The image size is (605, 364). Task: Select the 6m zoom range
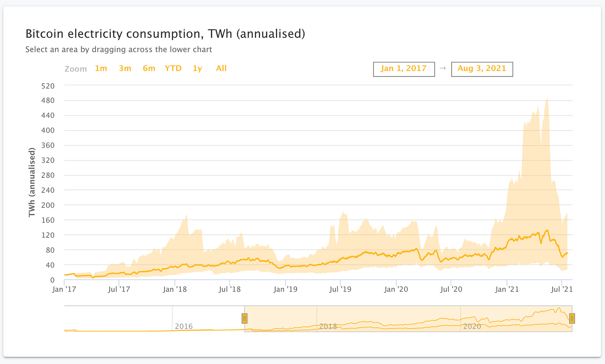[149, 69]
